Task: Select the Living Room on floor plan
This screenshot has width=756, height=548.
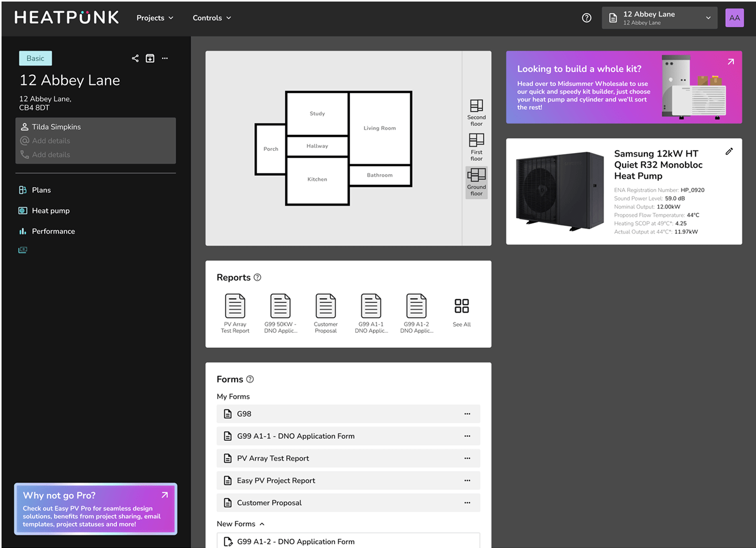Action: point(380,128)
